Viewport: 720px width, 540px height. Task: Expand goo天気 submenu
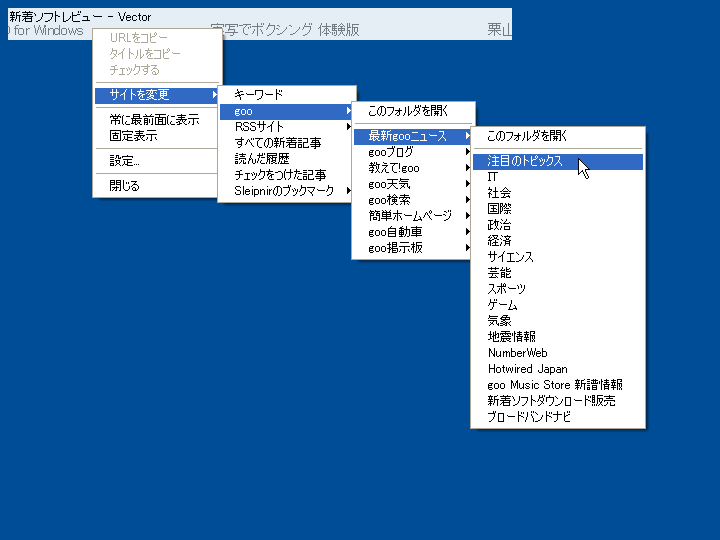(413, 184)
